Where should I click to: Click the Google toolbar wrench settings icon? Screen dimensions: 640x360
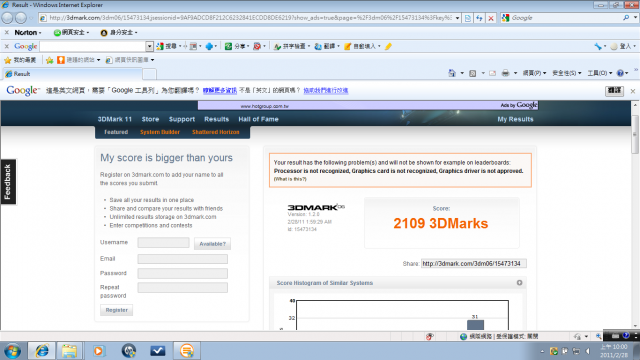598,46
